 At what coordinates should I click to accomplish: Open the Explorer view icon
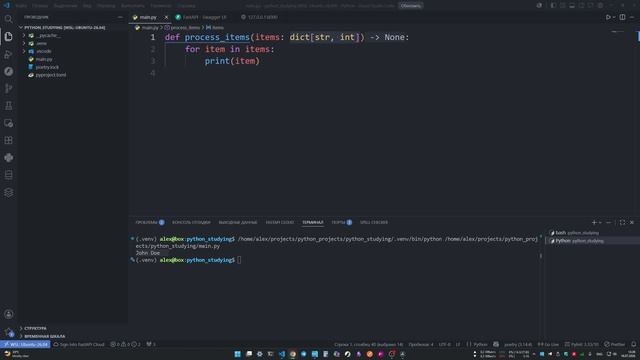pos(9,37)
